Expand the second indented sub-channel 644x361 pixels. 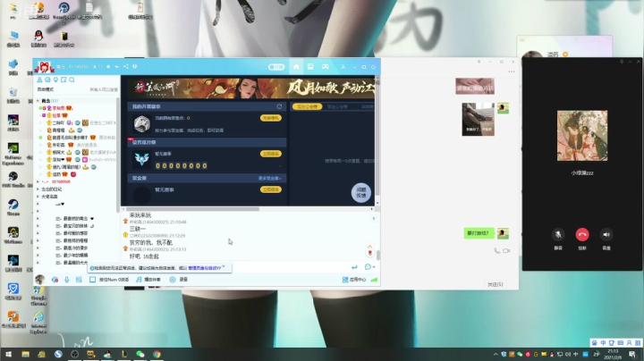click(x=38, y=226)
